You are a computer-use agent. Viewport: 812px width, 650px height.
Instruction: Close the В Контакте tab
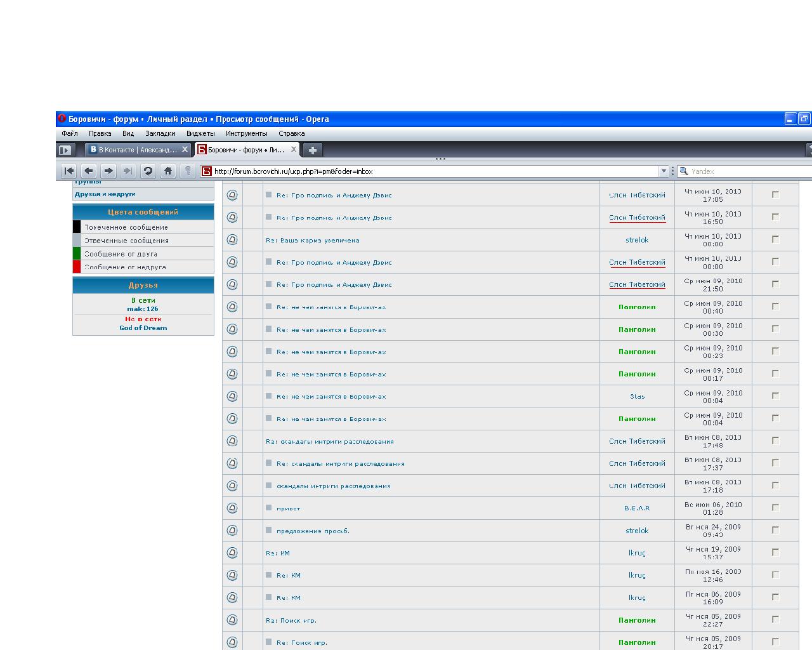pos(185,149)
